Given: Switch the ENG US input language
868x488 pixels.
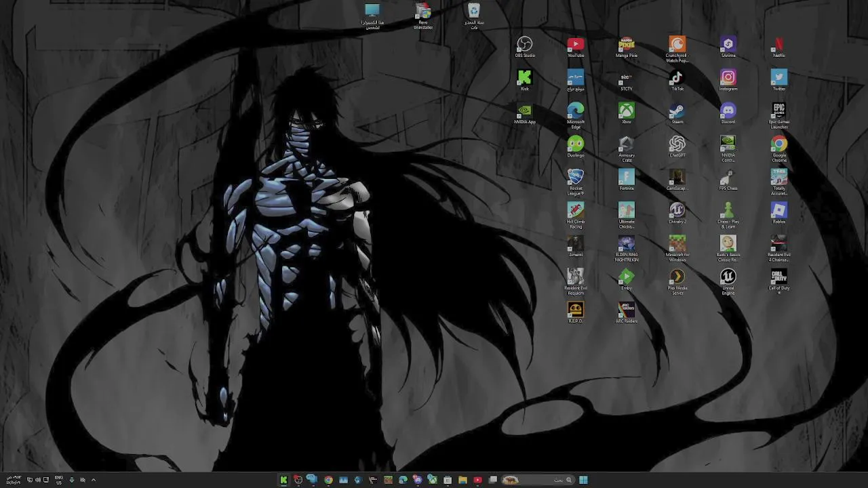Looking at the screenshot, I should (59, 480).
